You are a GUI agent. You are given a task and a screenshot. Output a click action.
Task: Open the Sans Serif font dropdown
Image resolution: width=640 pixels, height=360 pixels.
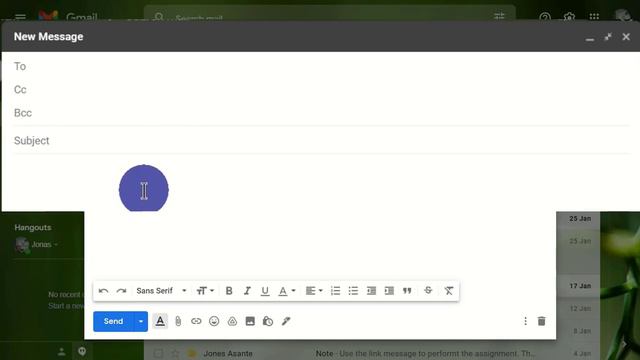click(x=161, y=291)
